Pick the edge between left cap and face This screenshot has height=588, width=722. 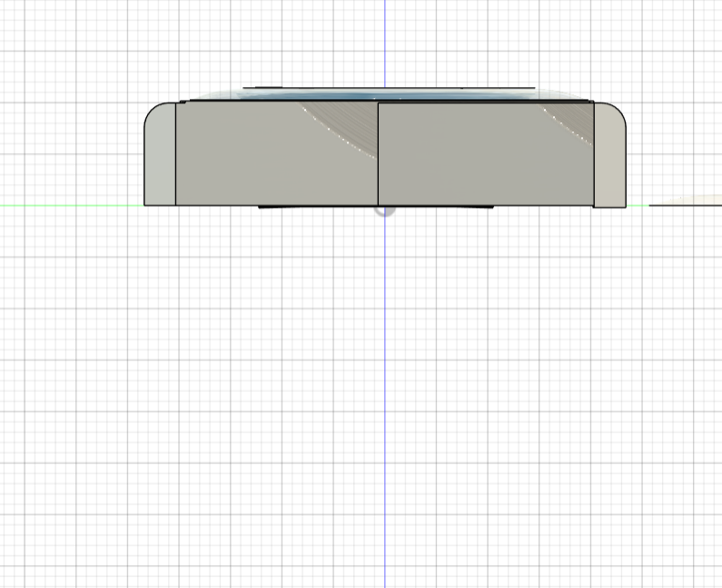point(175,154)
